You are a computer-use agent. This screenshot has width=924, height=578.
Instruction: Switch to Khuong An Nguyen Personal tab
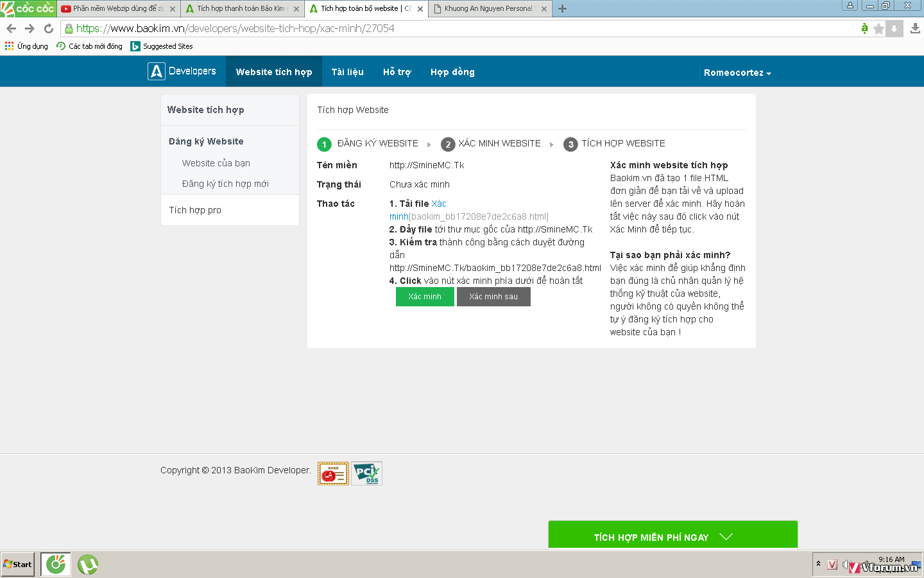coord(489,9)
